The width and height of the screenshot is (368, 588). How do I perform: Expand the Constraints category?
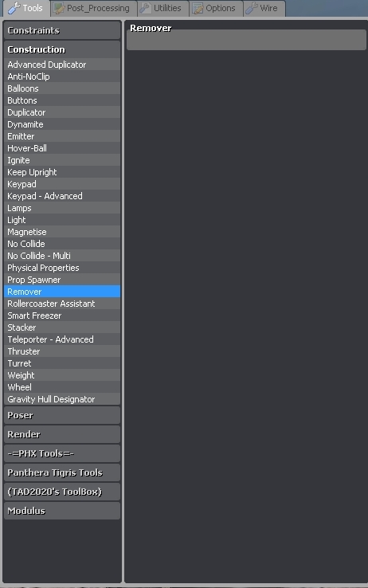pyautogui.click(x=62, y=30)
